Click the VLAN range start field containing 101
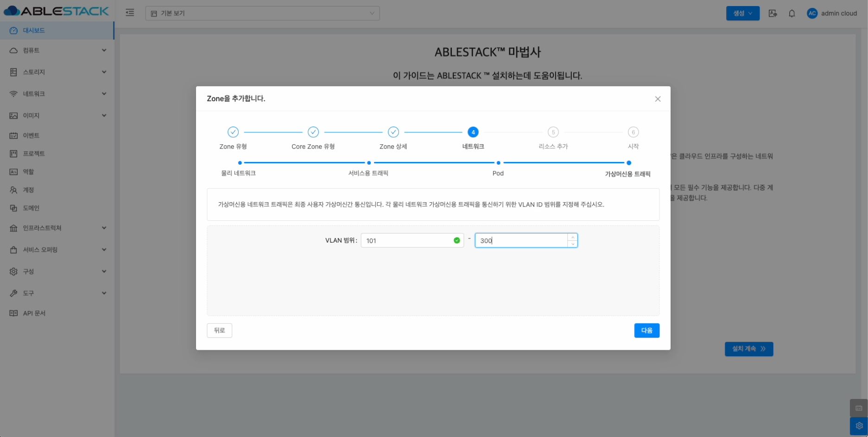 pyautogui.click(x=408, y=240)
